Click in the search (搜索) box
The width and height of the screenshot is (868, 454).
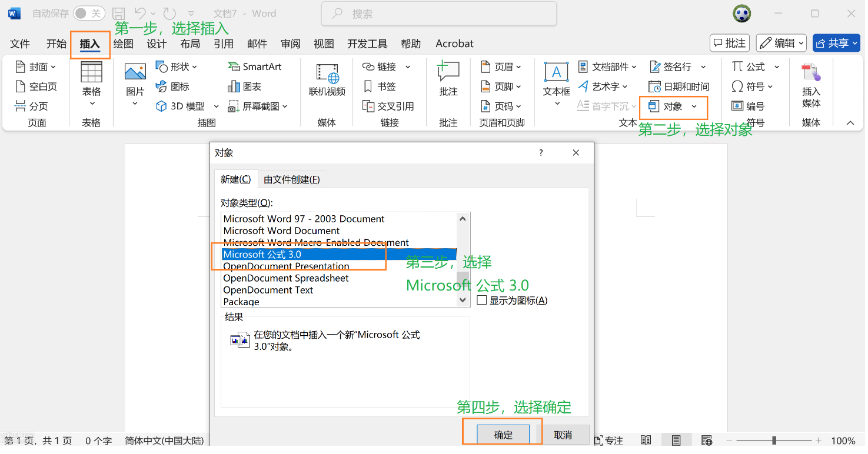[x=439, y=14]
